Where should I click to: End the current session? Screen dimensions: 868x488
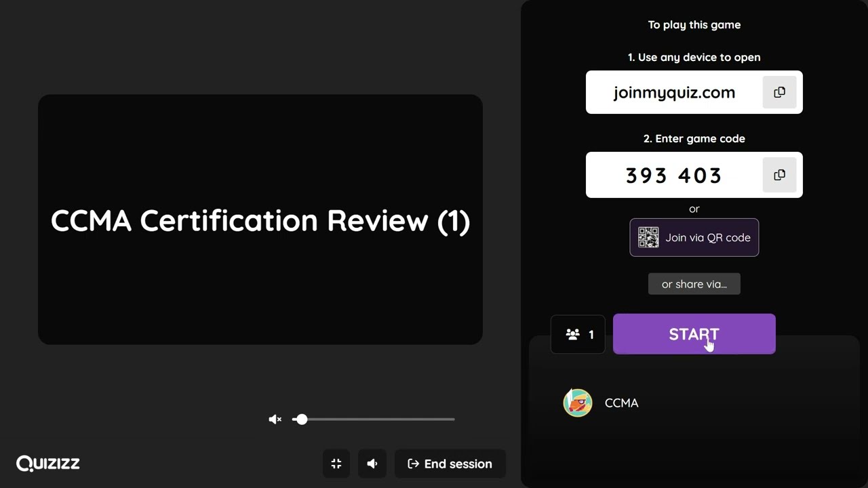tap(450, 464)
